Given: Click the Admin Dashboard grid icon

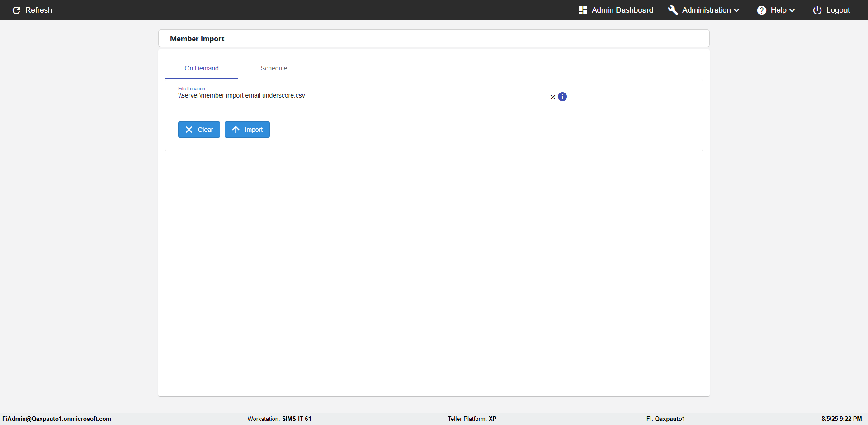Looking at the screenshot, I should 583,10.
